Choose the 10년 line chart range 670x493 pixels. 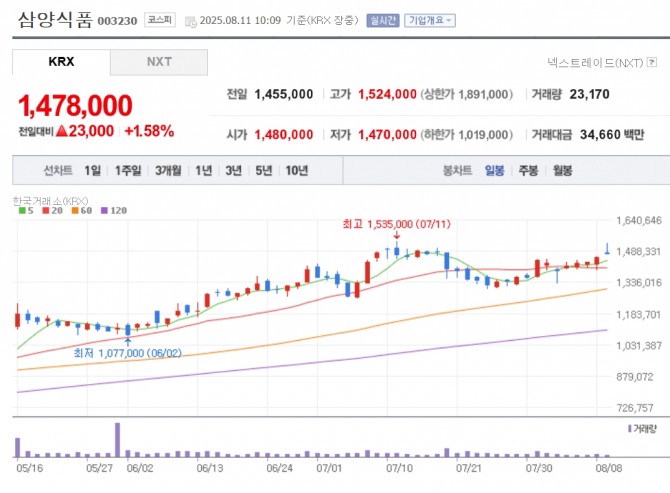pos(296,171)
